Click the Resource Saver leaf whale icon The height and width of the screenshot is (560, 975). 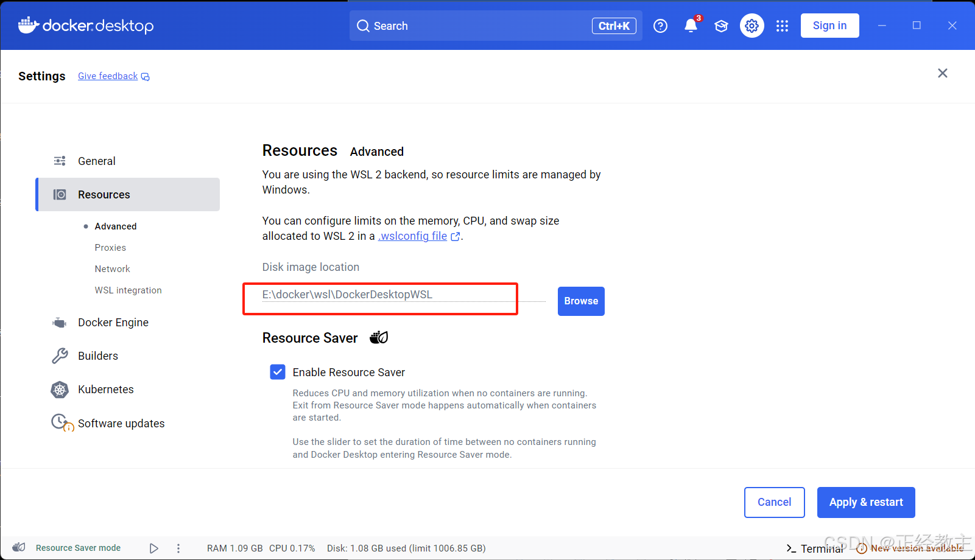(x=379, y=337)
